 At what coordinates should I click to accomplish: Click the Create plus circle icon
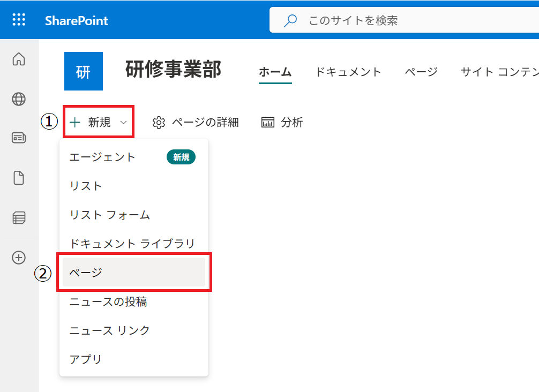(19, 258)
